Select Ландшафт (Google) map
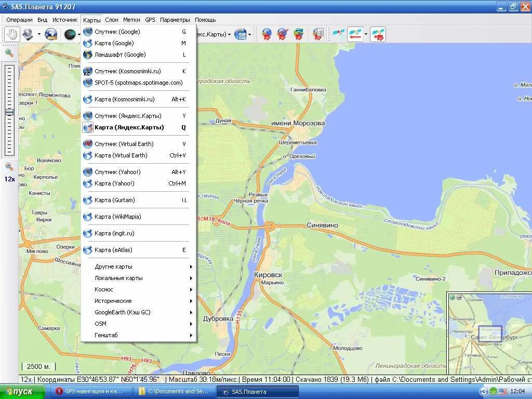The image size is (532, 399). tap(138, 55)
